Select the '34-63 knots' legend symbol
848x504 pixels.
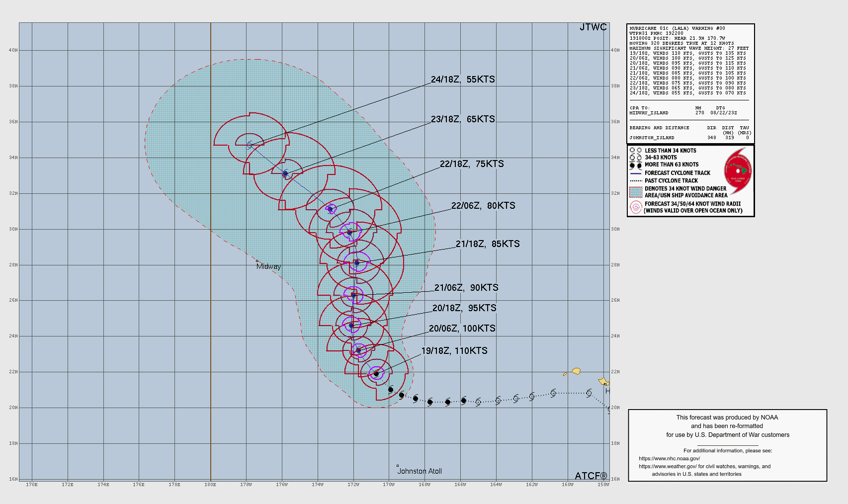[636, 157]
